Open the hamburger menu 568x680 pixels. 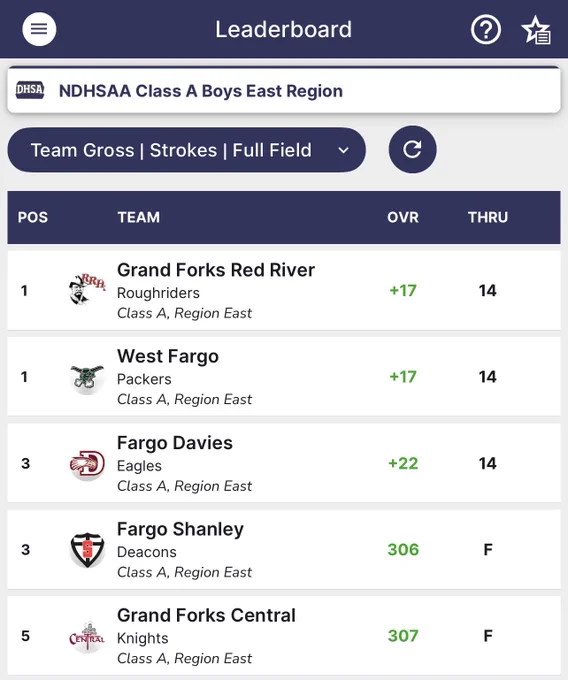click(x=39, y=29)
